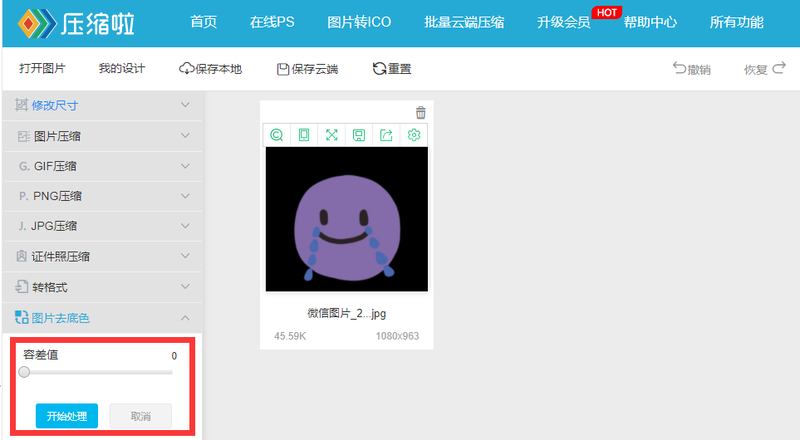The height and width of the screenshot is (440, 800).
Task: Click the P. icon beside PNG压缩
Action: point(23,196)
